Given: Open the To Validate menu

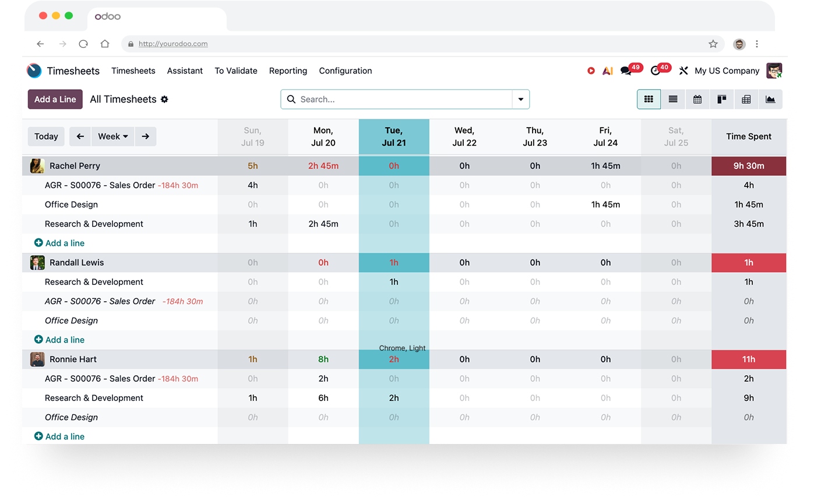Looking at the screenshot, I should 236,71.
